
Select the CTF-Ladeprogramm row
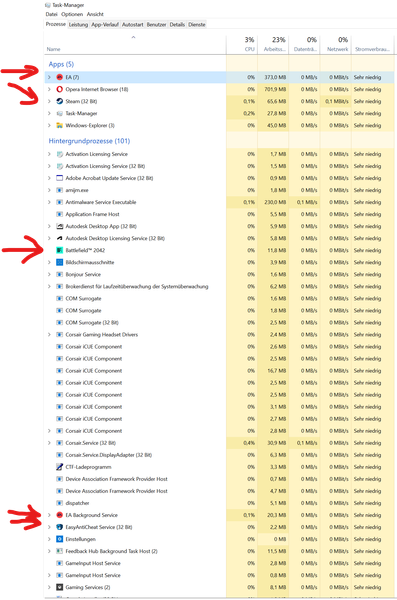click(219, 467)
